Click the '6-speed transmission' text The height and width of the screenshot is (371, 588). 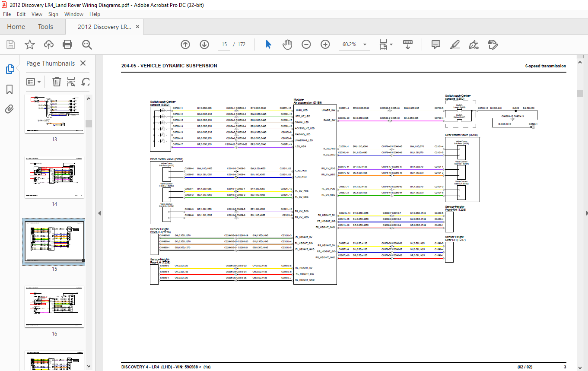tap(545, 66)
